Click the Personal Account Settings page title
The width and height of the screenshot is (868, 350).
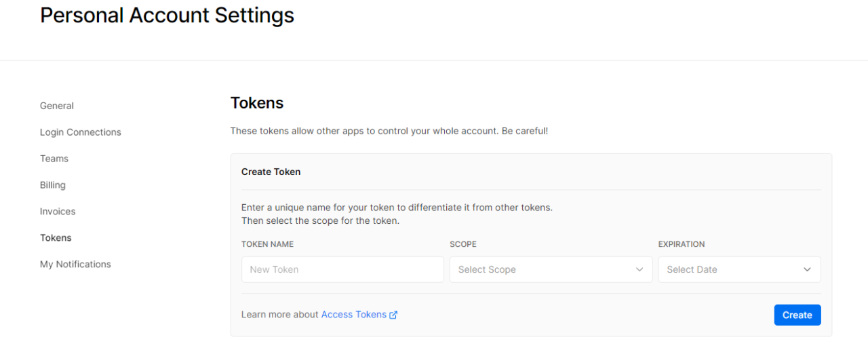[x=167, y=16]
